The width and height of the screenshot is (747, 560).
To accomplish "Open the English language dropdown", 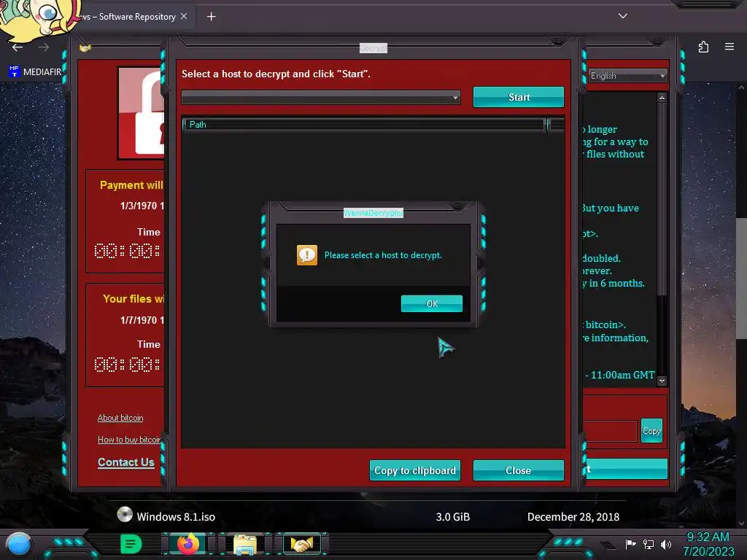I will point(627,76).
